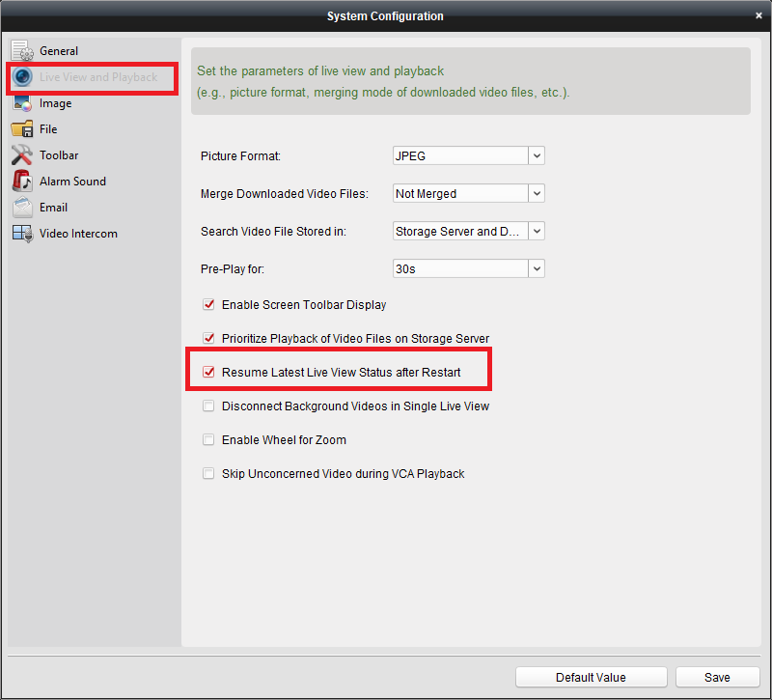Disable Resume Latest Live View Status after Restart

tap(208, 373)
